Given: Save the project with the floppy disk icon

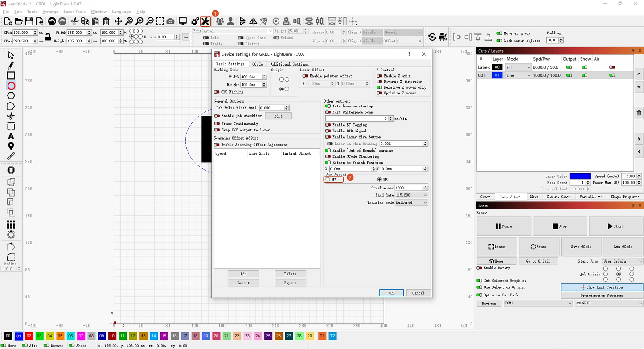Looking at the screenshot, I should click(29, 21).
